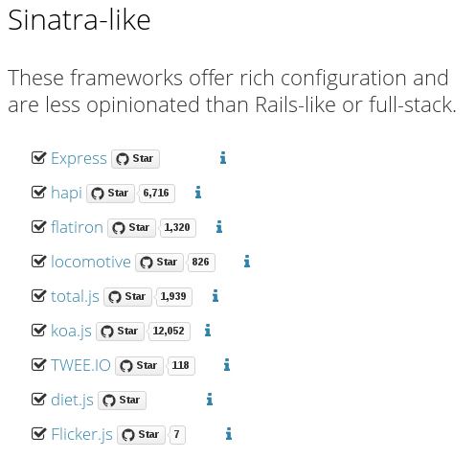Image resolution: width=476 pixels, height=459 pixels.
Task: Open info icon for koa.js
Action: [208, 331]
